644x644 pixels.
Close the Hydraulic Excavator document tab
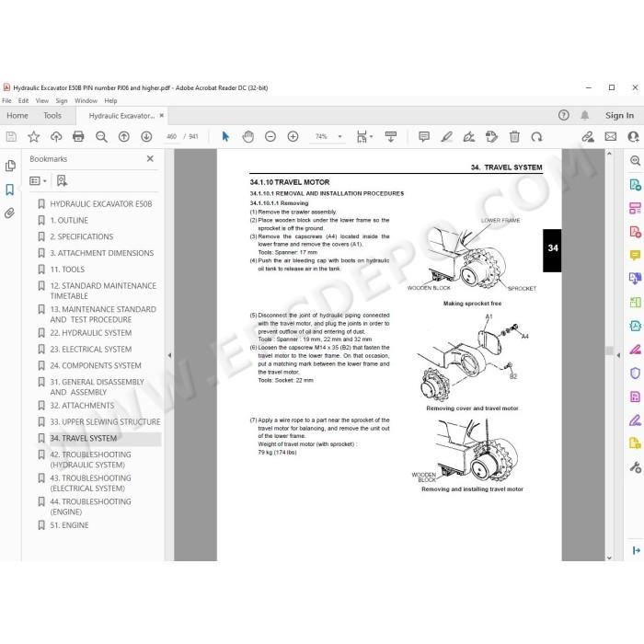click(x=162, y=115)
